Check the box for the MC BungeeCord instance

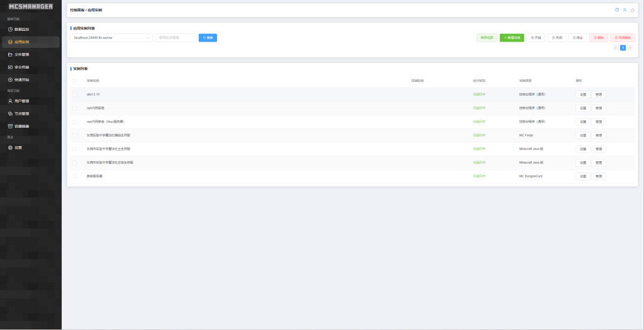point(74,176)
